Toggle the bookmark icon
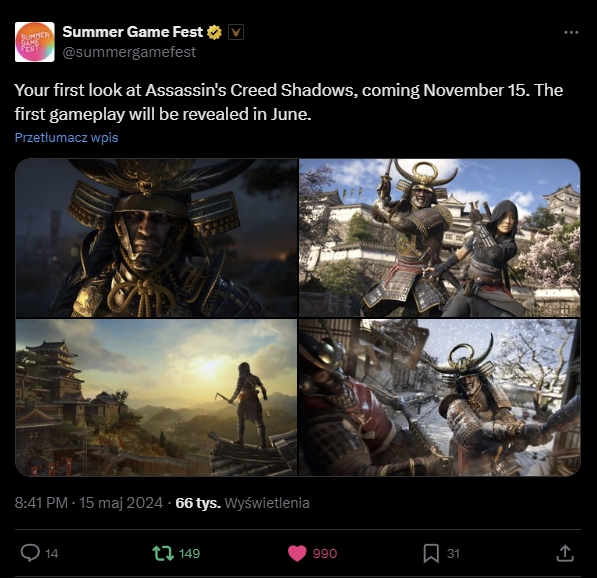Viewport: 597px width, 578px height. [x=431, y=553]
